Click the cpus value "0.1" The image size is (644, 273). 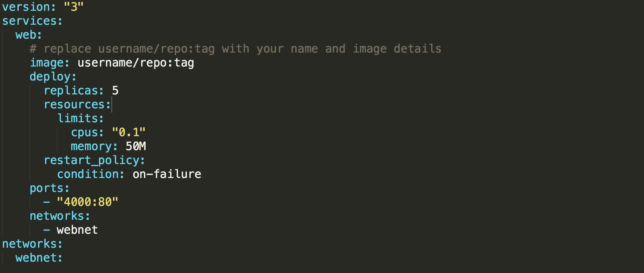click(x=128, y=132)
